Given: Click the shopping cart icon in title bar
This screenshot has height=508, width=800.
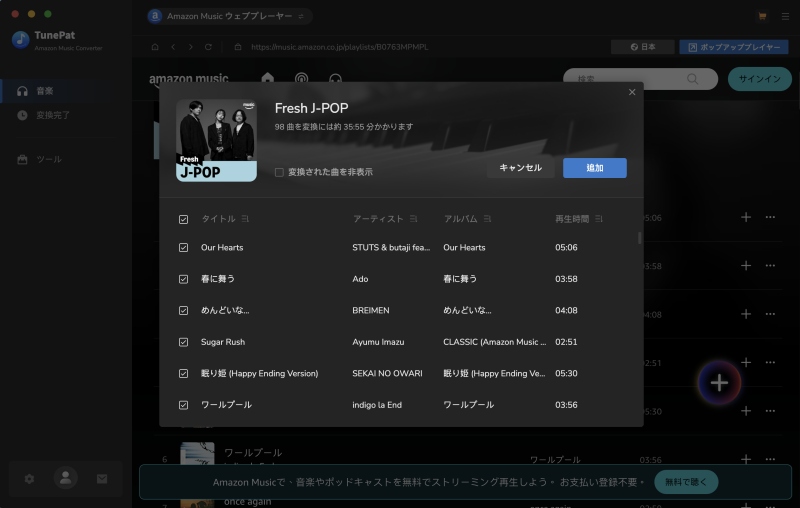Looking at the screenshot, I should [x=762, y=16].
